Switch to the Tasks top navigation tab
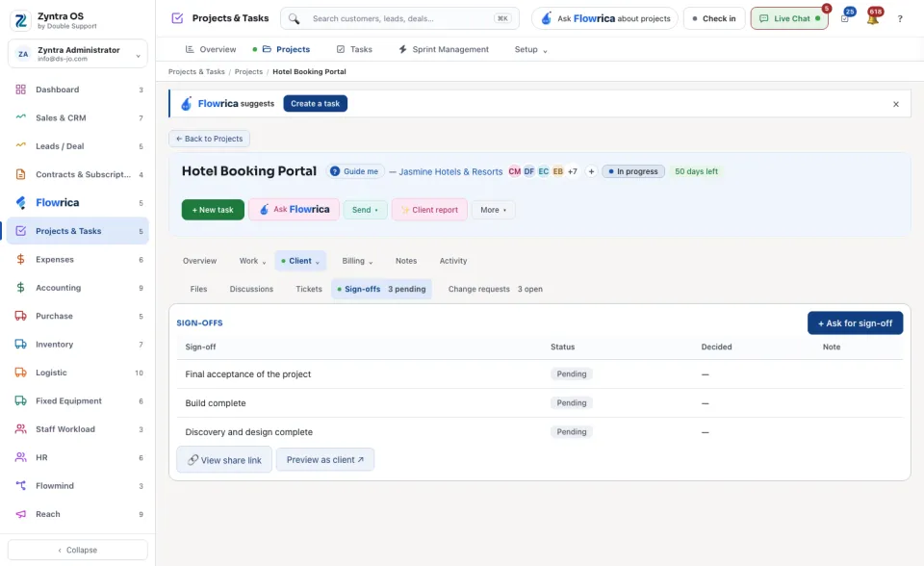 pyautogui.click(x=354, y=49)
